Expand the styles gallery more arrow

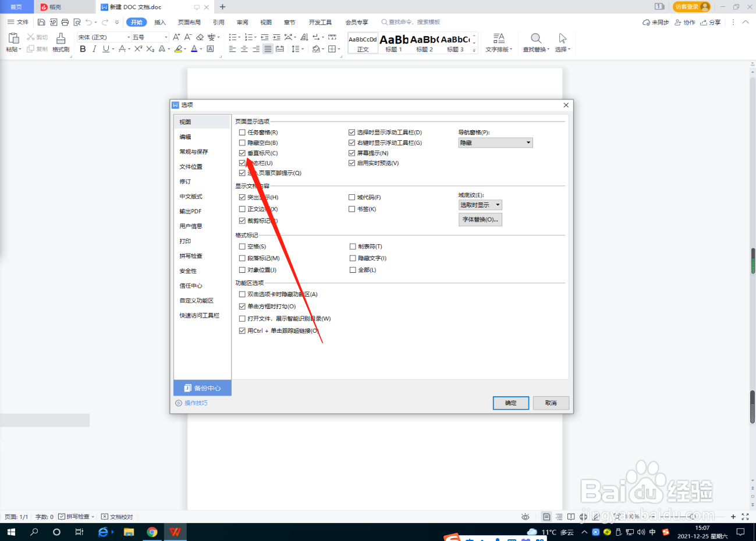click(474, 51)
